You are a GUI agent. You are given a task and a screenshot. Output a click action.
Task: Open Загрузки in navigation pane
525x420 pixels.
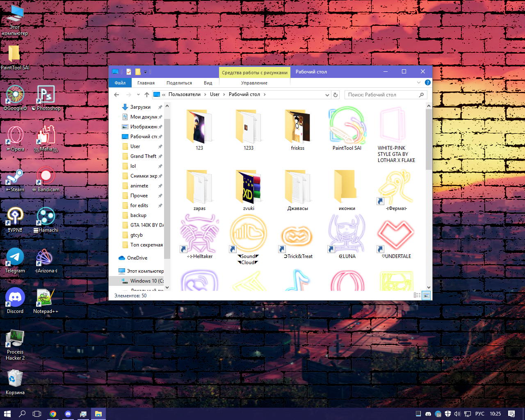point(140,107)
